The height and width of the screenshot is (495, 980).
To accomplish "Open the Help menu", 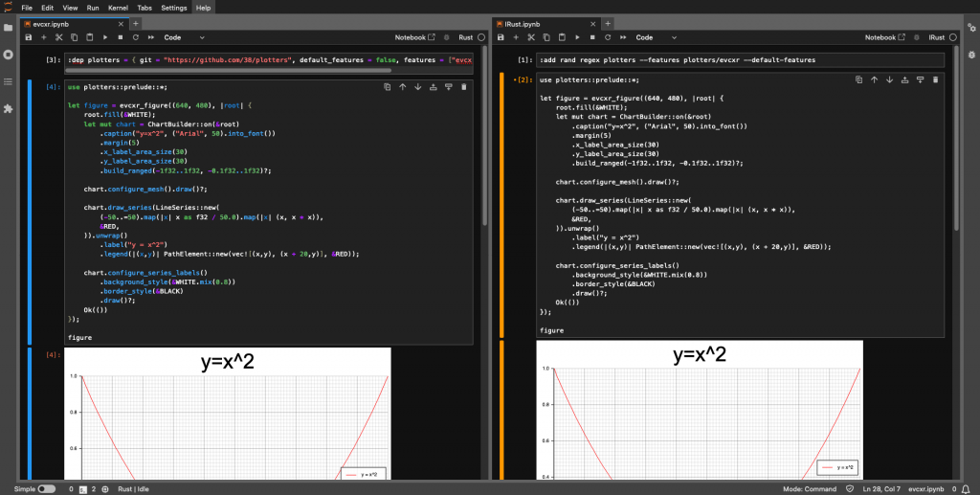I will pyautogui.click(x=203, y=8).
